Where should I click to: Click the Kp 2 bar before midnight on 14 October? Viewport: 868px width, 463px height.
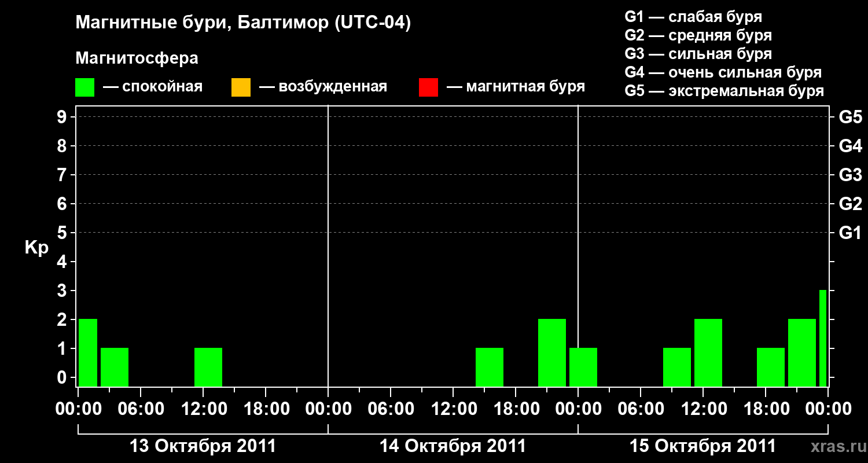[552, 352]
